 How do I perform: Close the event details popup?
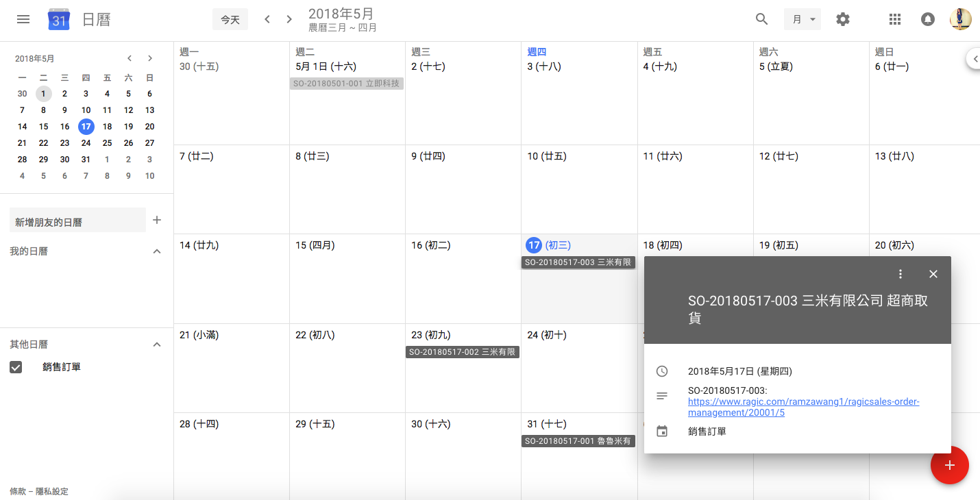pyautogui.click(x=933, y=274)
